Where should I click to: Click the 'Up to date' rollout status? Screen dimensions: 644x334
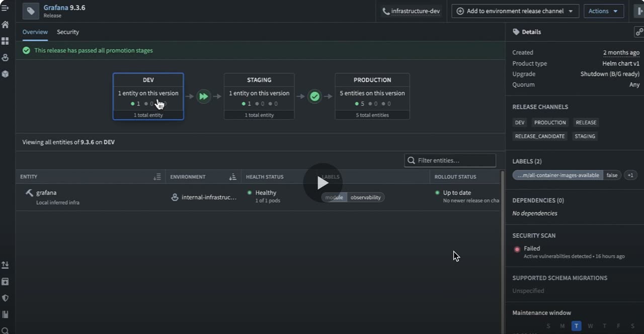(457, 193)
